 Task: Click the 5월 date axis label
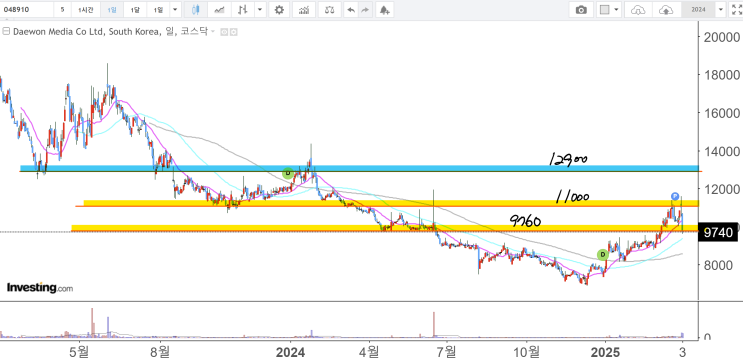pos(79,352)
